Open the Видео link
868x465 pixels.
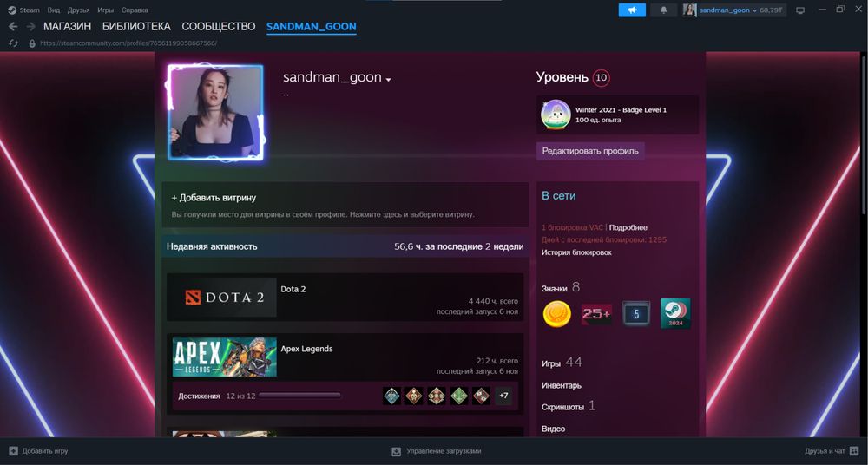tap(553, 429)
